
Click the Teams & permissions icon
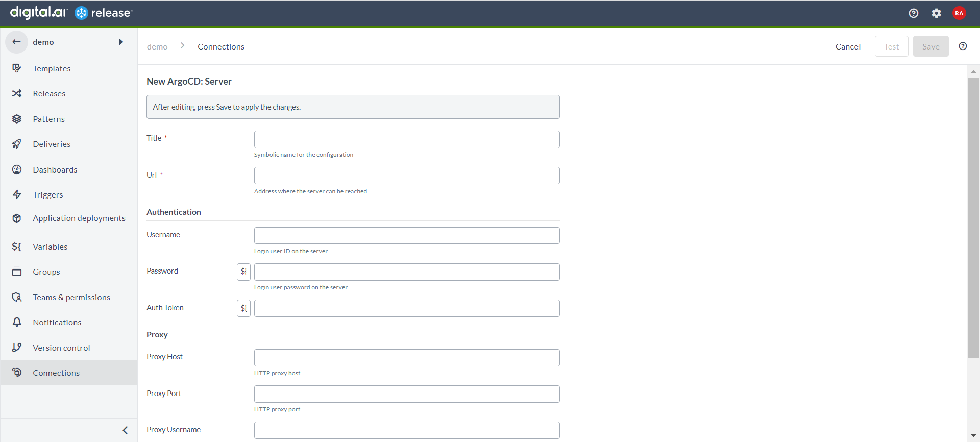point(17,297)
